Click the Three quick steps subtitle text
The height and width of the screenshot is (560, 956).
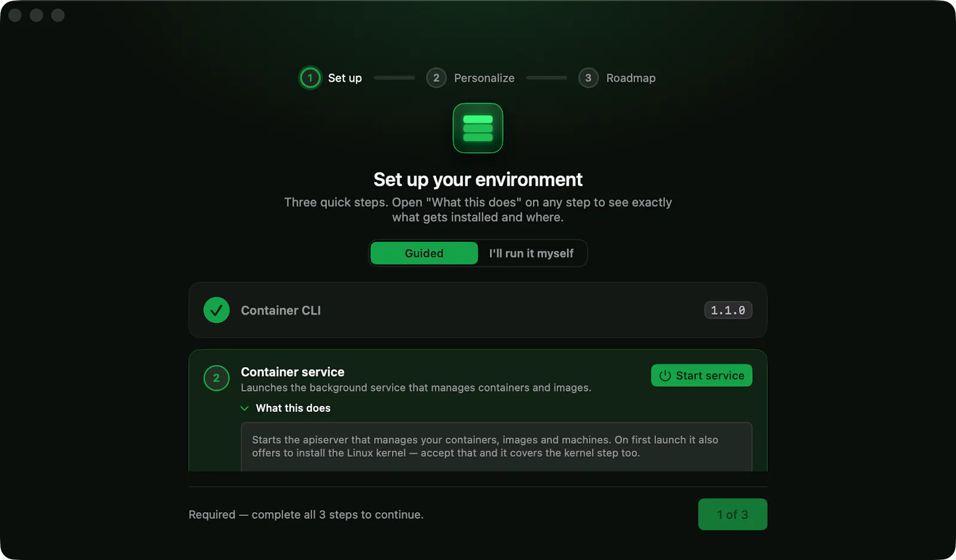(x=478, y=210)
